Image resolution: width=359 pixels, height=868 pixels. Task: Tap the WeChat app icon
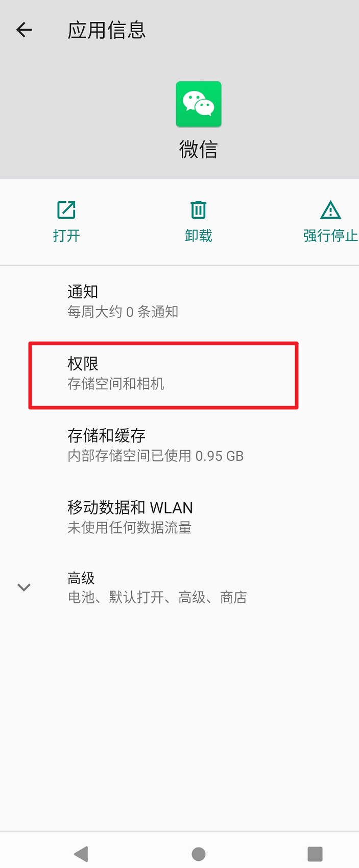pyautogui.click(x=199, y=104)
